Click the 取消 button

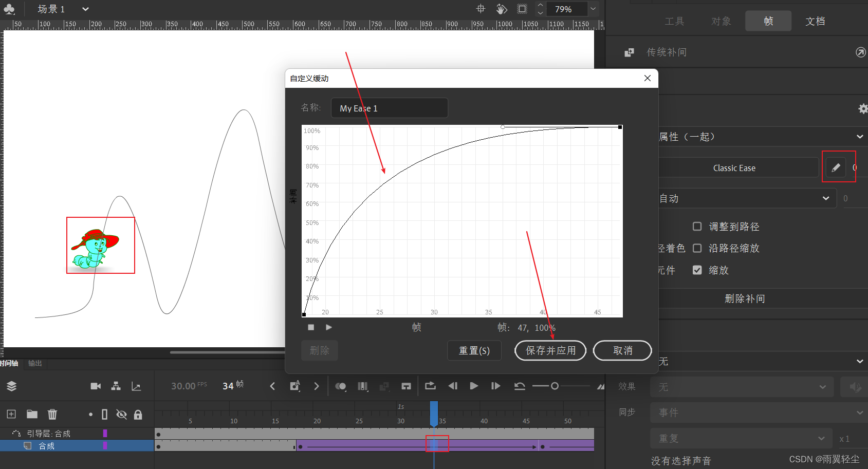[622, 350]
